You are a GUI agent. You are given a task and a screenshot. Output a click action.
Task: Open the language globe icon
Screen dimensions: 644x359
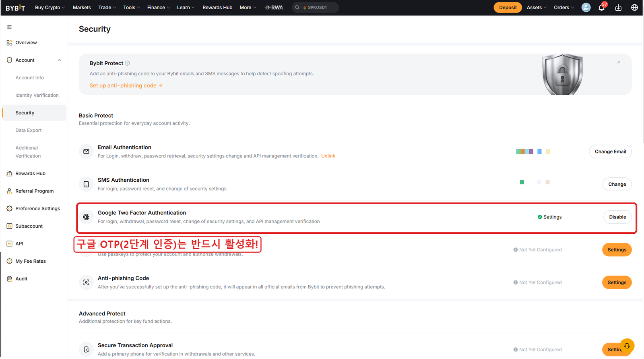[x=634, y=8]
